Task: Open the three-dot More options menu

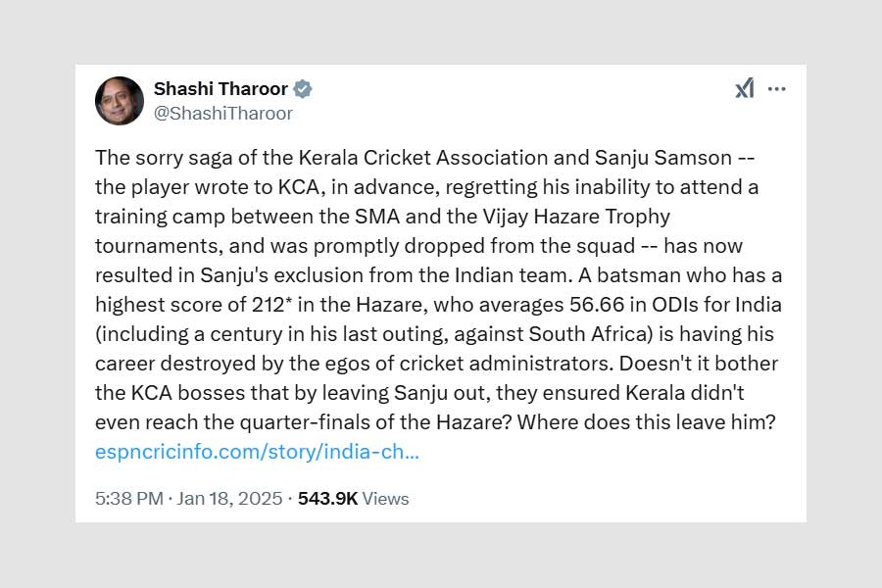Action: 777,89
